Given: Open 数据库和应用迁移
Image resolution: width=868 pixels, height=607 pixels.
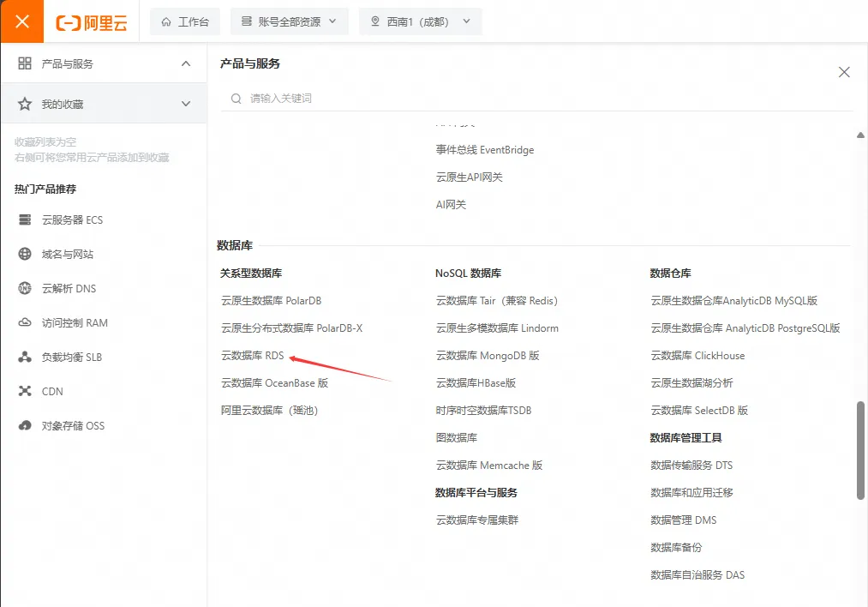Looking at the screenshot, I should (692, 492).
